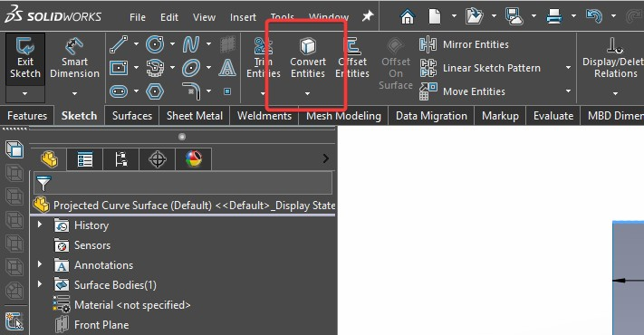Select the Corner Rectangle tool
Screen dimensions: 644x335
pyautogui.click(x=119, y=68)
